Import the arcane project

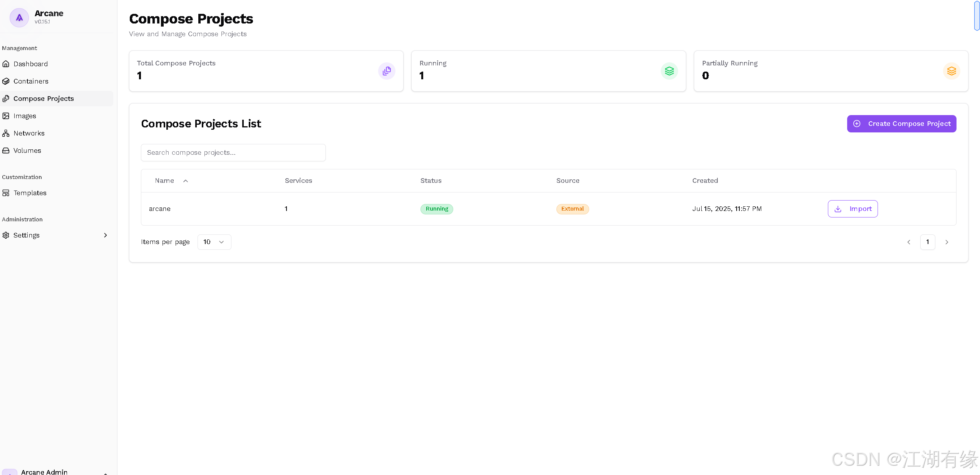pos(853,209)
